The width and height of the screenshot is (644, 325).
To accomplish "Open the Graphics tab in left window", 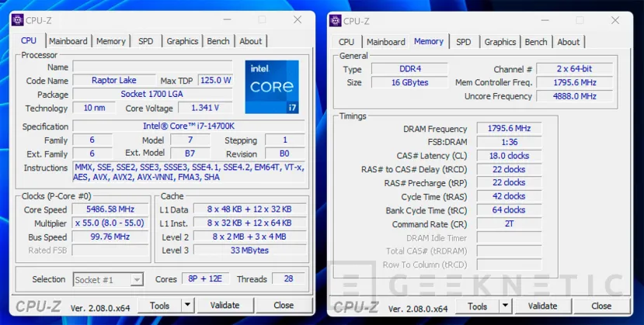I will (x=183, y=41).
